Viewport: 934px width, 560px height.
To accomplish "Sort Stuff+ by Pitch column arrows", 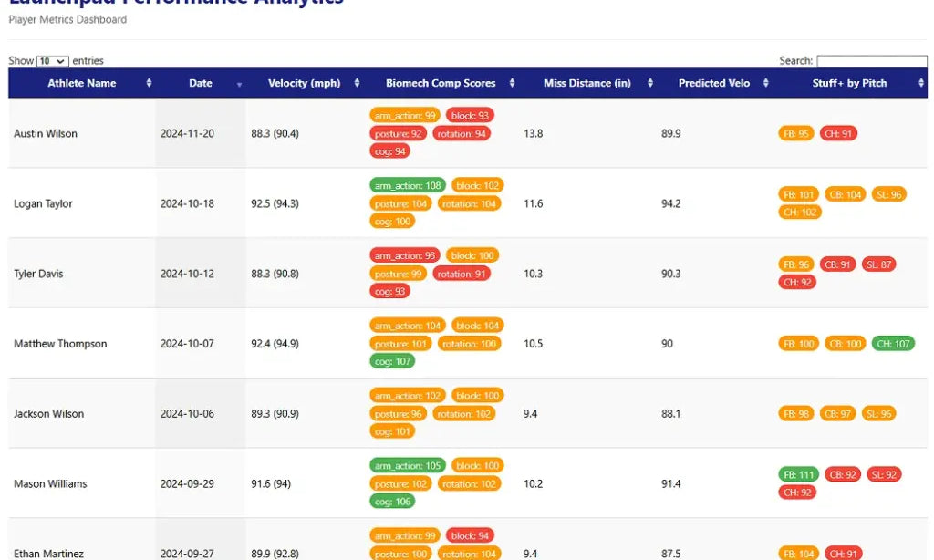I will [921, 83].
